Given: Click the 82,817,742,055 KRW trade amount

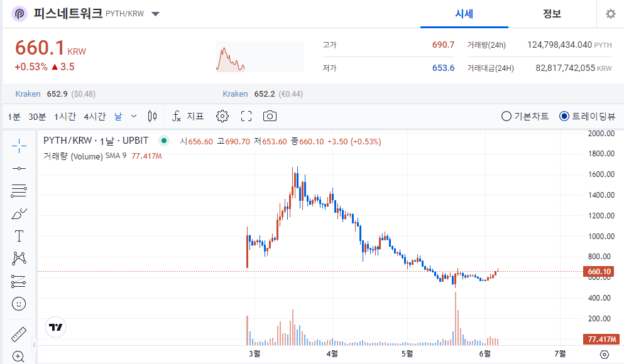Looking at the screenshot, I should [x=574, y=68].
